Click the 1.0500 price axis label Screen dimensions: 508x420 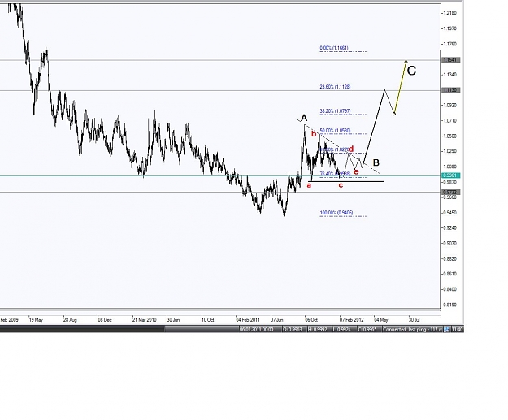click(x=449, y=136)
